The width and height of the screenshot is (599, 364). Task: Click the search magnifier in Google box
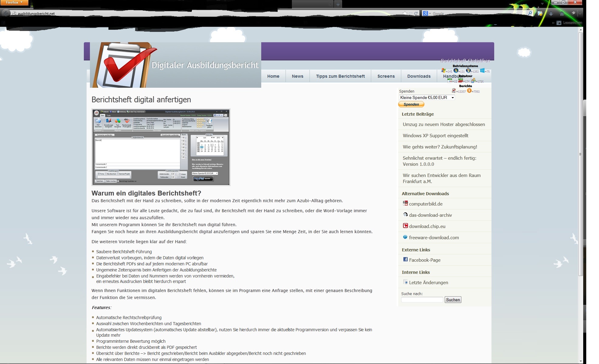(530, 13)
